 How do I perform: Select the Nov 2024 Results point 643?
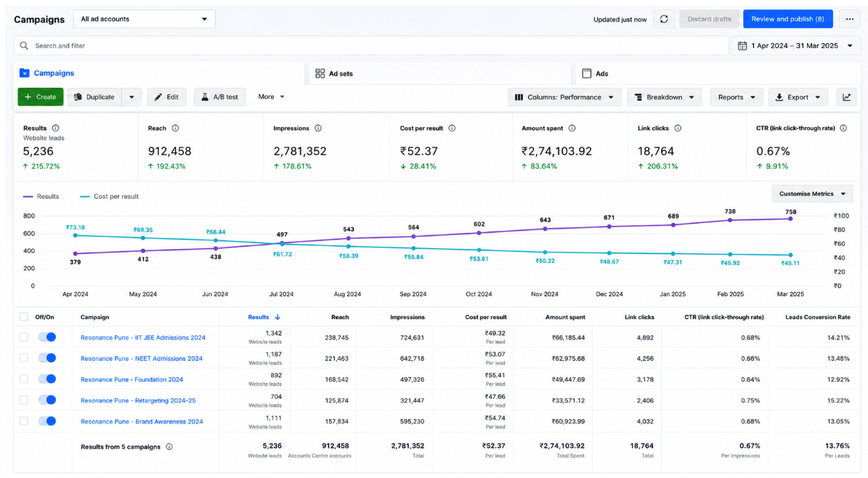point(545,229)
